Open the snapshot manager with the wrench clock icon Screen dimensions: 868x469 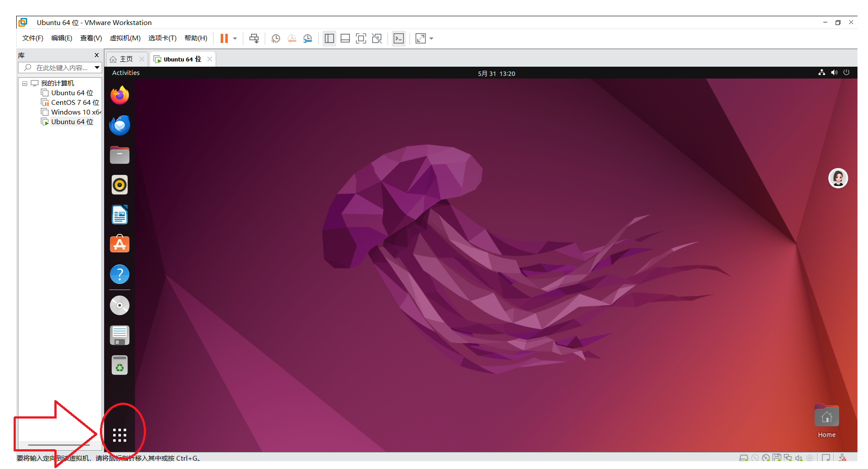(308, 39)
